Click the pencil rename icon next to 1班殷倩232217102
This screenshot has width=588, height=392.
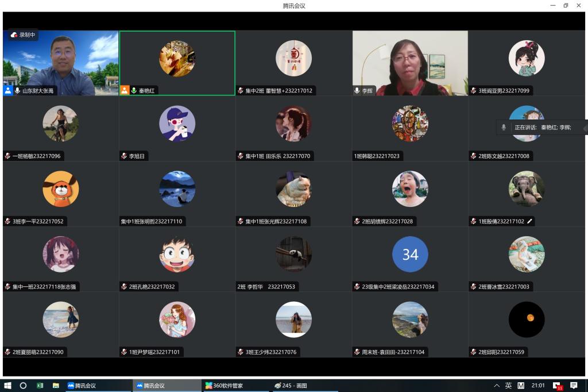[x=530, y=221]
